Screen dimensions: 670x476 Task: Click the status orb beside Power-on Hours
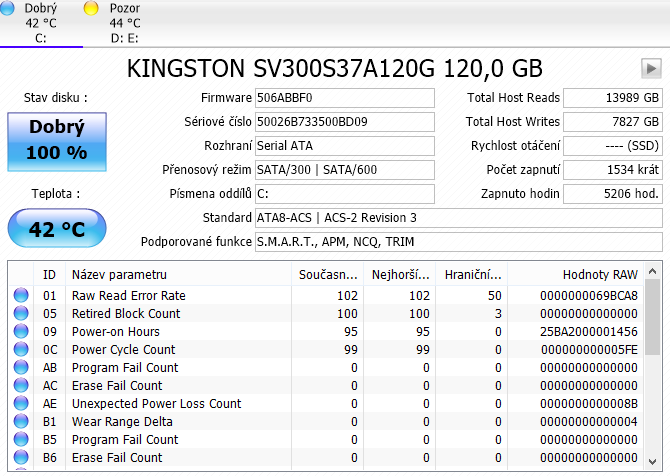[21, 332]
